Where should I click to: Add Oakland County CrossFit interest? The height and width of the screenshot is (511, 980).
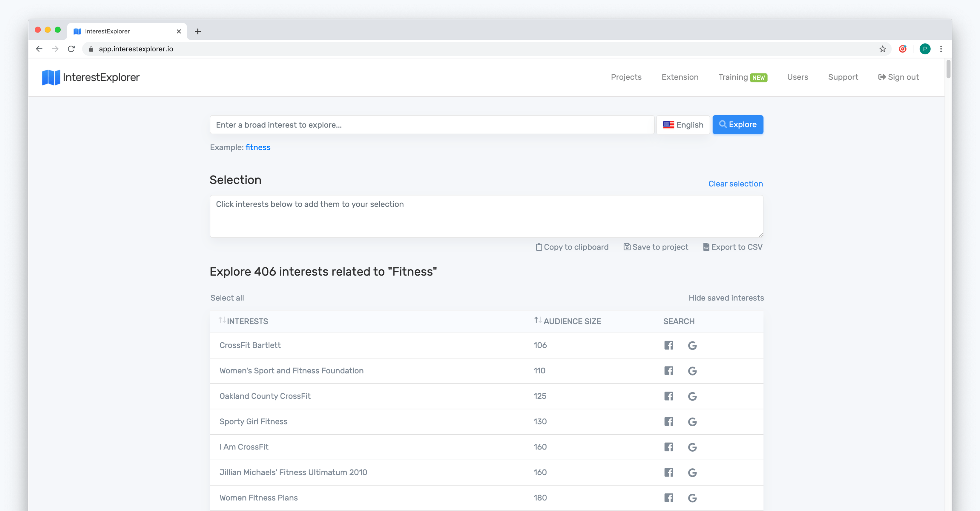(265, 396)
